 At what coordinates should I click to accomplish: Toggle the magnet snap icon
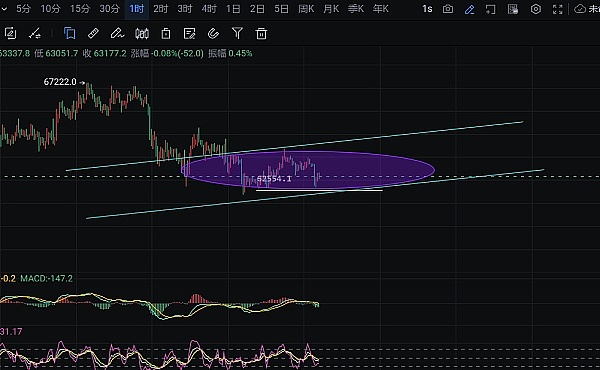point(213,34)
